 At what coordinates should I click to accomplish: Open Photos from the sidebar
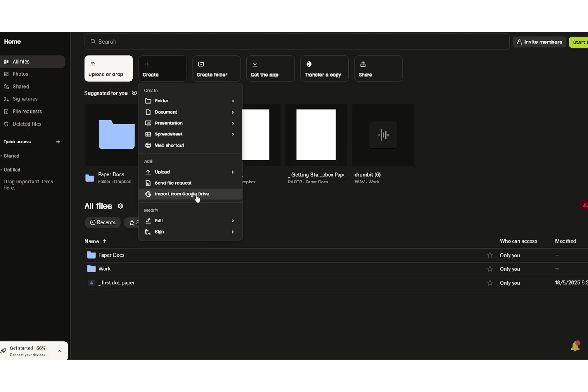point(20,74)
